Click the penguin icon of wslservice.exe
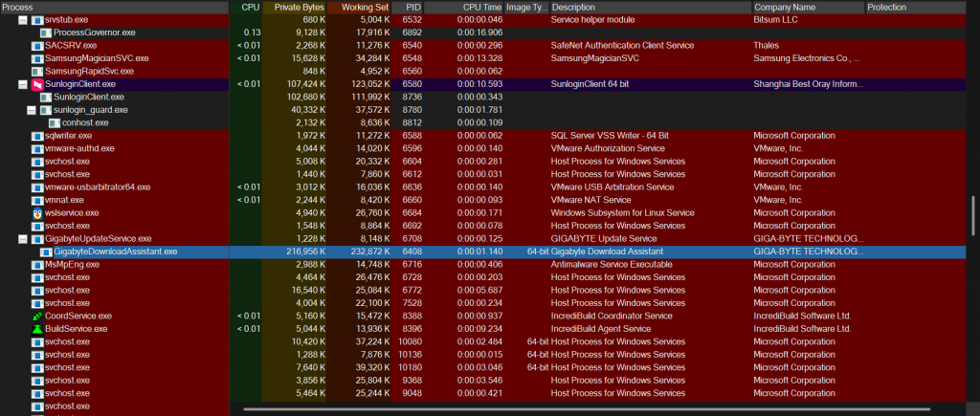This screenshot has width=980, height=416. [37, 213]
